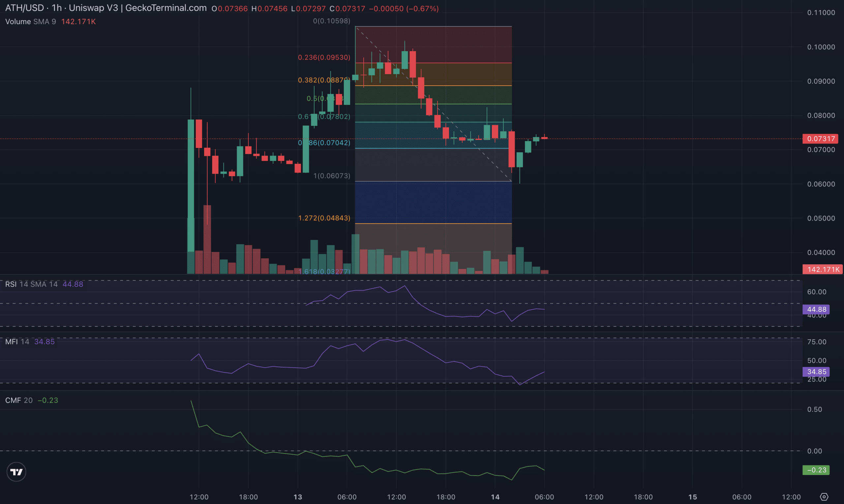Click the MFI value tag 34.85
Image resolution: width=844 pixels, height=504 pixels.
click(816, 371)
